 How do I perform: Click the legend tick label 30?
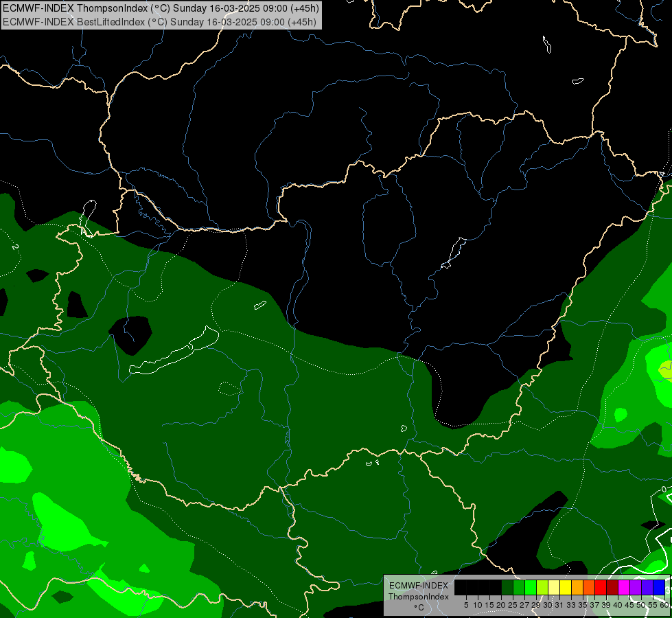(x=548, y=605)
